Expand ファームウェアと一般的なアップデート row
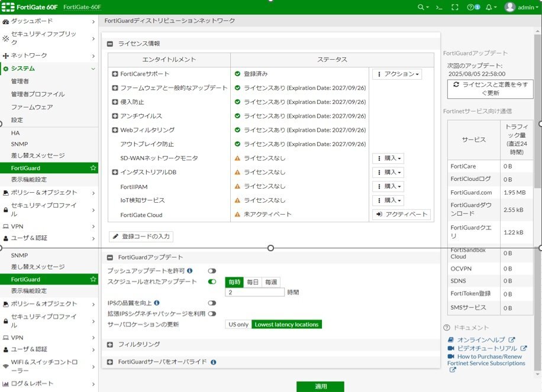542x392 pixels. coord(115,88)
